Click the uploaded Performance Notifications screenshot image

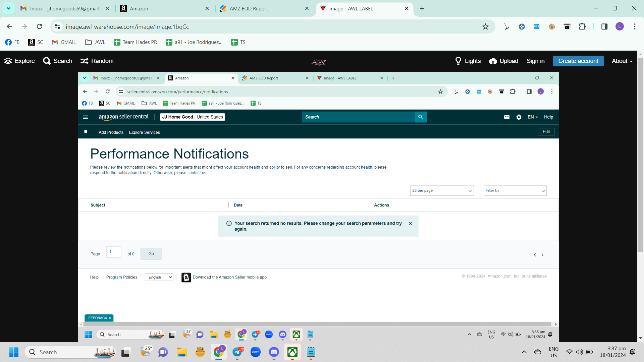pyautogui.click(x=318, y=207)
